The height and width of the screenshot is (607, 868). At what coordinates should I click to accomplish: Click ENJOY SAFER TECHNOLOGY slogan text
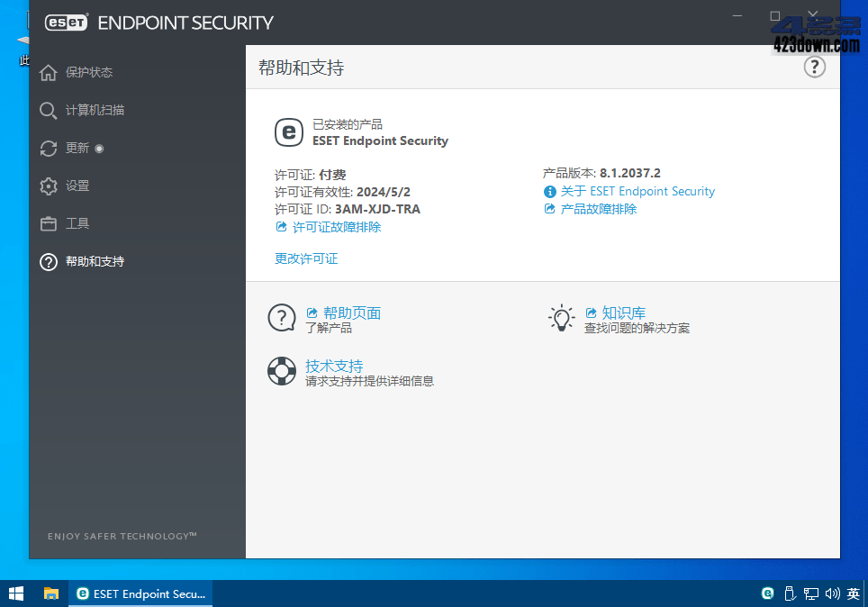[x=122, y=536]
